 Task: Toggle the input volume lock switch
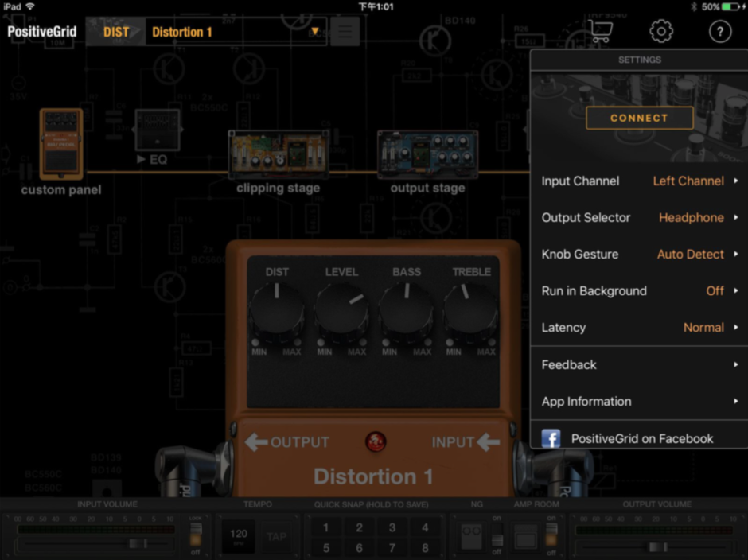pyautogui.click(x=196, y=535)
